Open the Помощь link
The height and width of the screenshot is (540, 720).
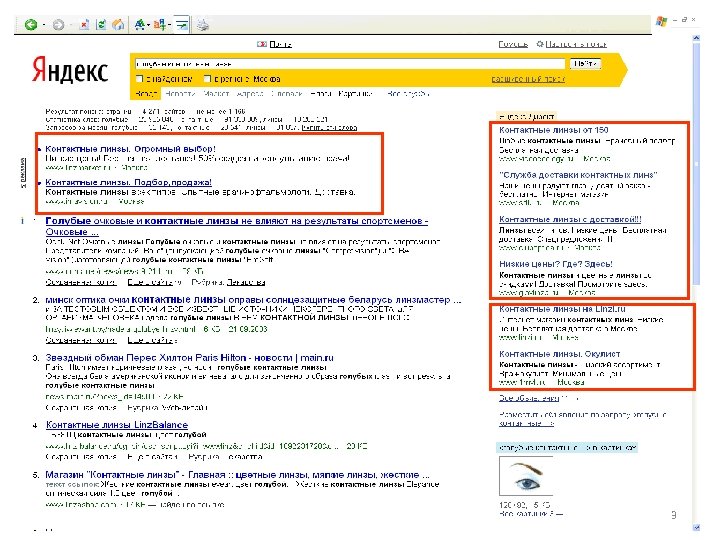513,44
